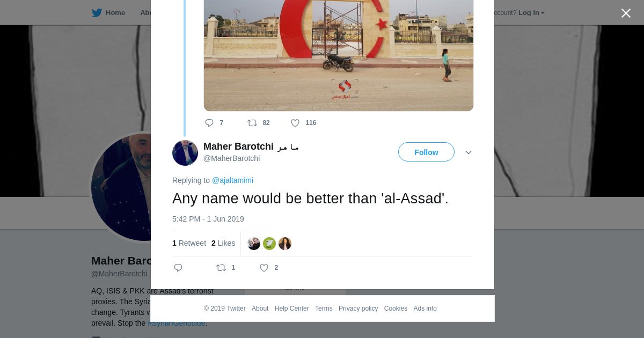This screenshot has width=644, height=338.
Task: Follow Maher Barotchi
Action: point(426,152)
